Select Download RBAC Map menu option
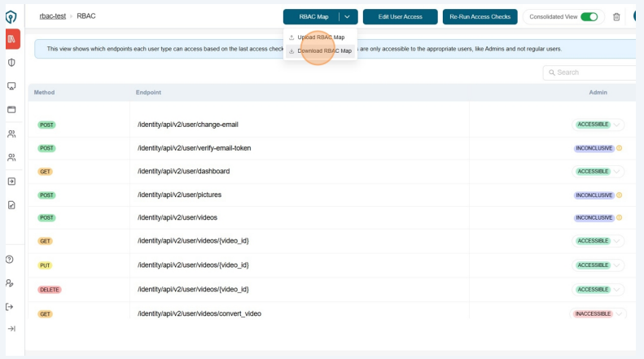Viewport: 644px width, 359px height. pos(324,50)
